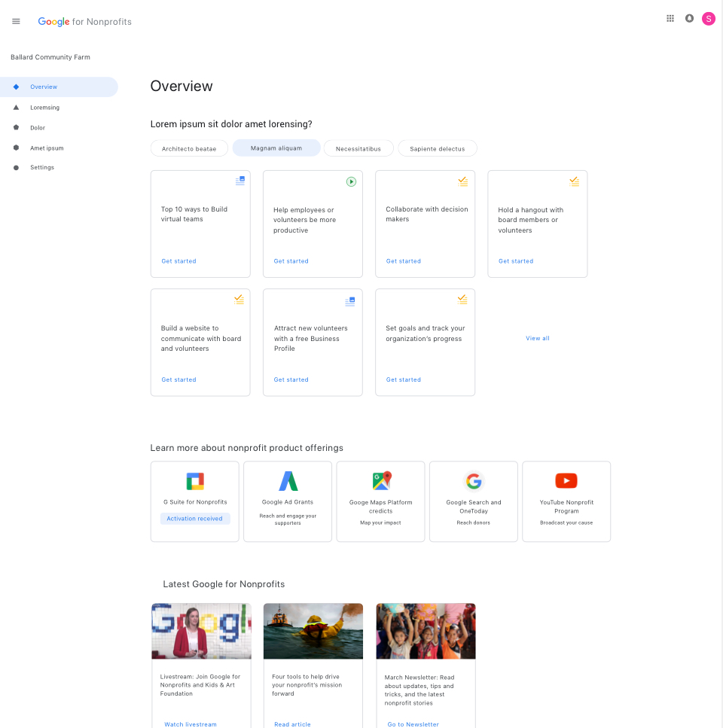
Task: Click Read article link
Action: pos(292,724)
